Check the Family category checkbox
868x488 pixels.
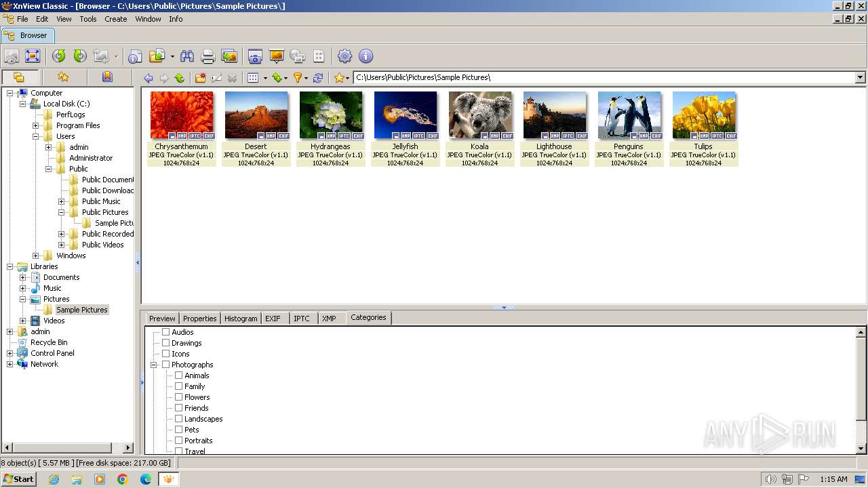pos(179,386)
